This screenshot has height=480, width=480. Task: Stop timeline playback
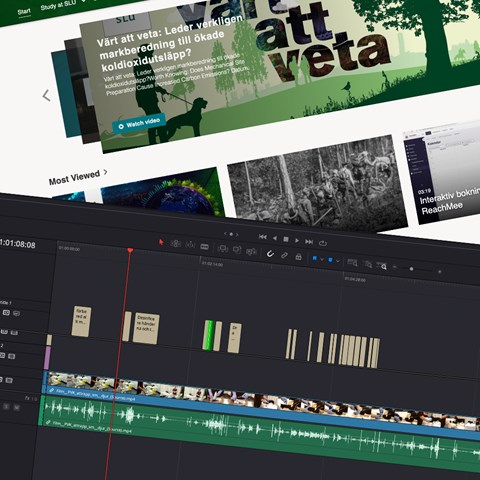tap(286, 239)
